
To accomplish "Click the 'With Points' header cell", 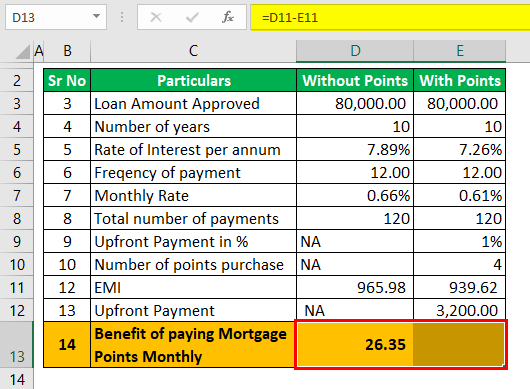I will pos(460,80).
